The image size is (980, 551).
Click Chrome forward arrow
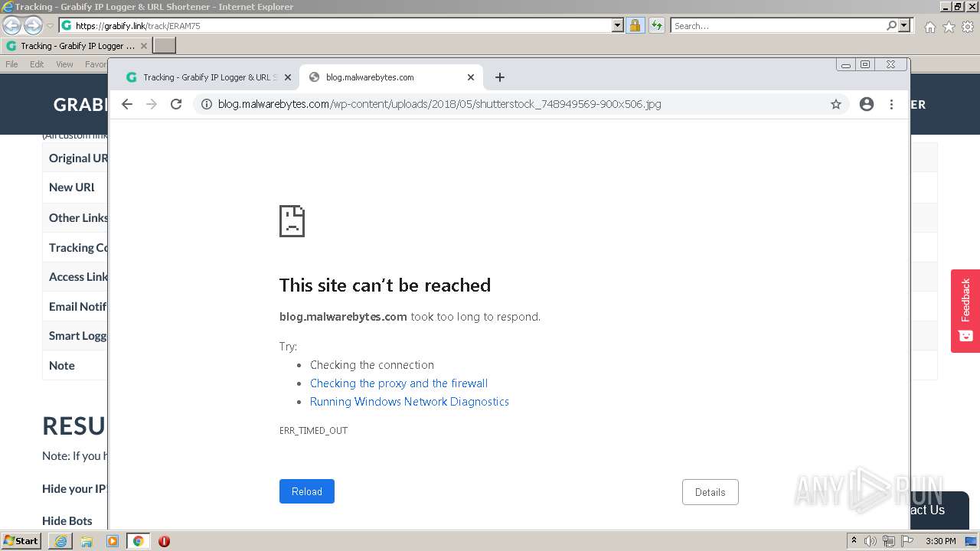pyautogui.click(x=152, y=104)
